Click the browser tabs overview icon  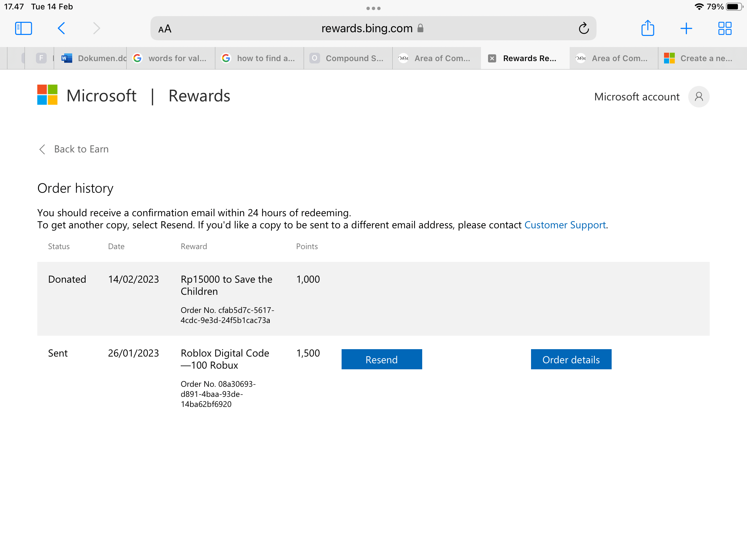pos(724,28)
